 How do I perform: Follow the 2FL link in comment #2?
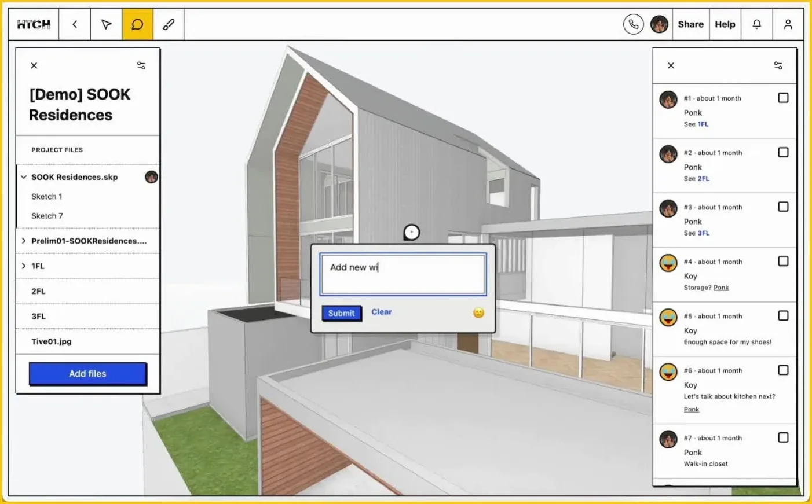coord(703,179)
